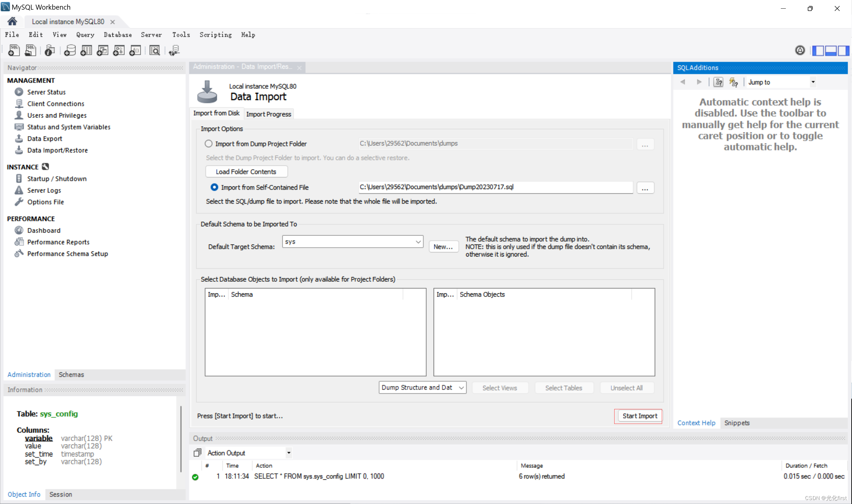Click search table data toolbar icon

coord(155,50)
